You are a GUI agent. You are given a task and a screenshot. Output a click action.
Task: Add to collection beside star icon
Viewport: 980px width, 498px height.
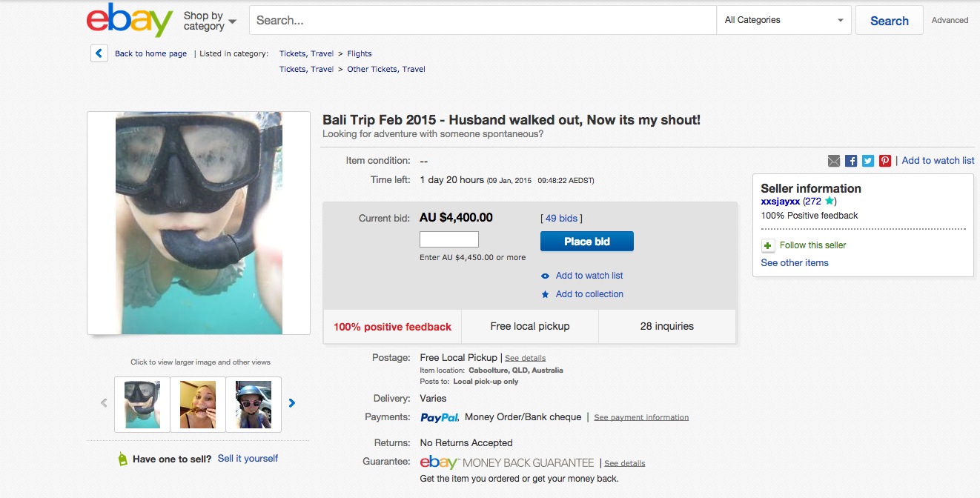(589, 294)
